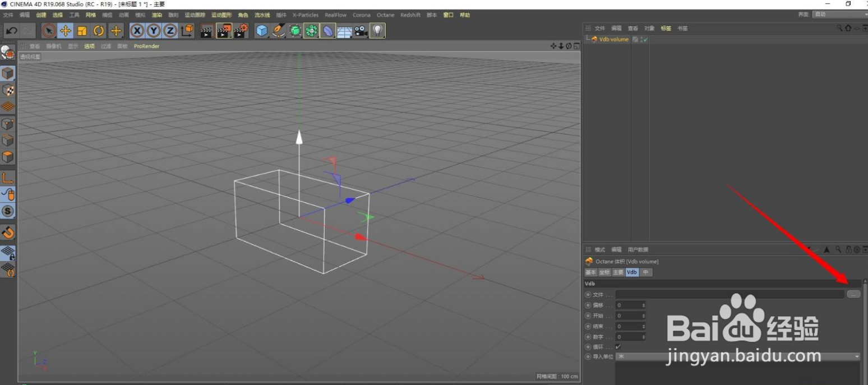Screen dimensions: 868x385
Task: Maximize viewport with toggle view icon
Action: point(576,47)
